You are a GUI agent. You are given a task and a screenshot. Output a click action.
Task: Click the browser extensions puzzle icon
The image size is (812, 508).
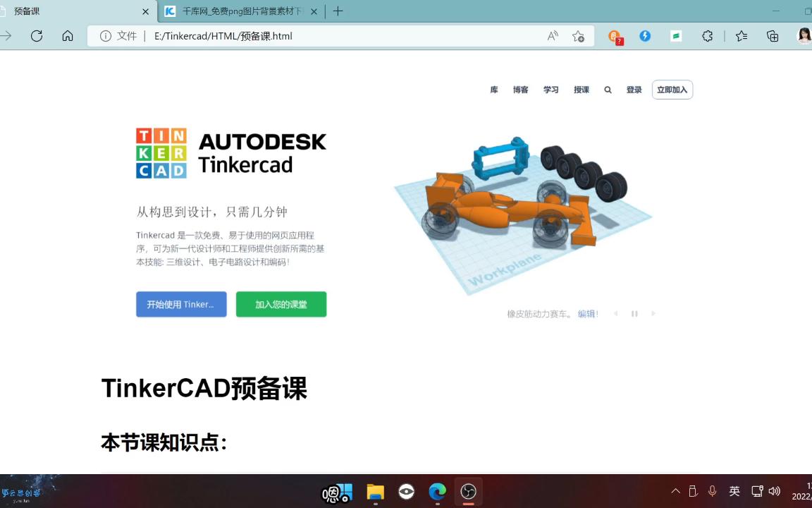(707, 36)
